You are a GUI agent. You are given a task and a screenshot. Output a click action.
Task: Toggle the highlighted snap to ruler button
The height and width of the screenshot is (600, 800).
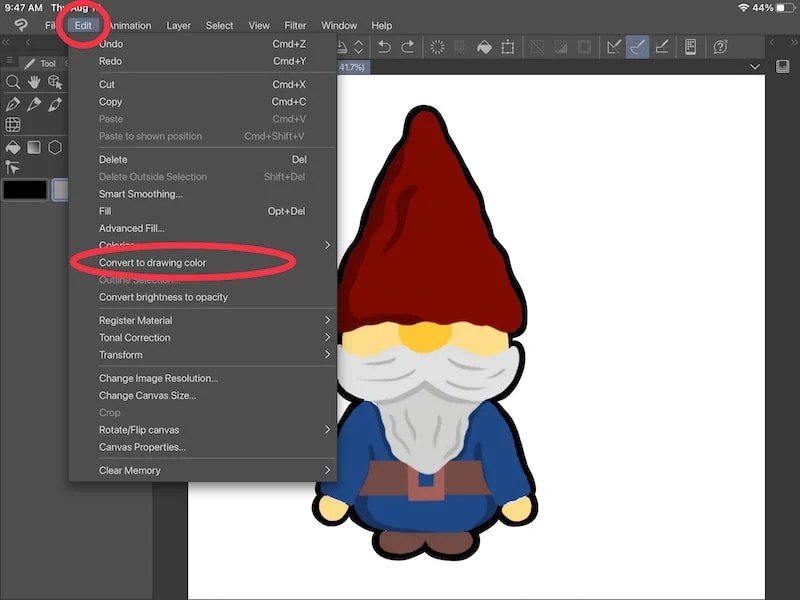point(637,46)
